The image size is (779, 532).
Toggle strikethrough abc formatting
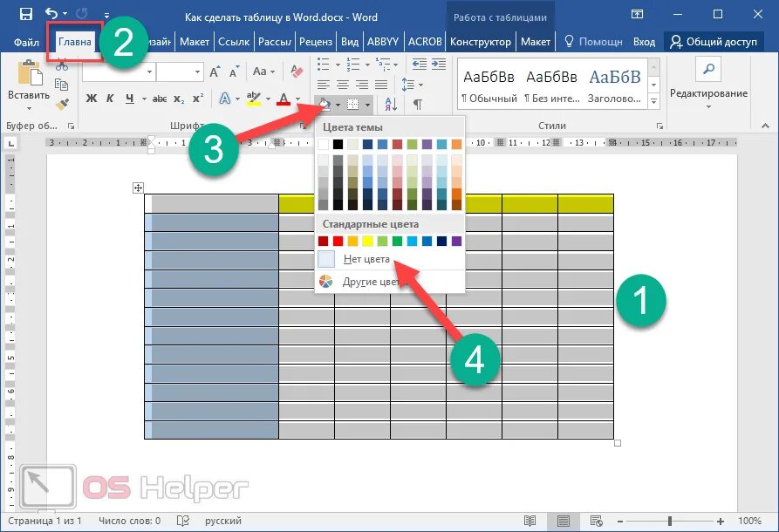(x=160, y=99)
